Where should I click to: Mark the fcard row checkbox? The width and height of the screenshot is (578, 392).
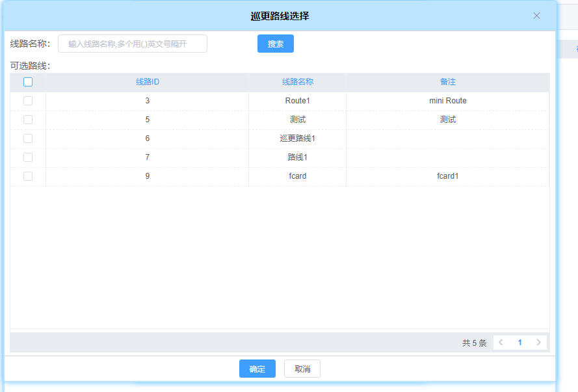click(28, 176)
